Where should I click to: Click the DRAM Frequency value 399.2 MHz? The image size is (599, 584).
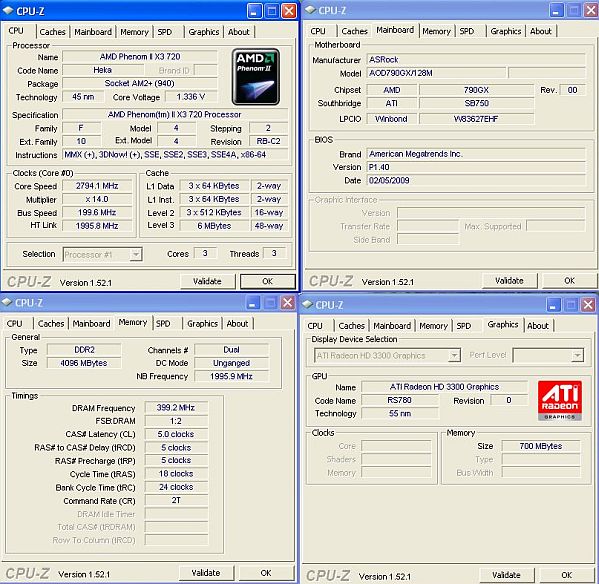coord(176,408)
